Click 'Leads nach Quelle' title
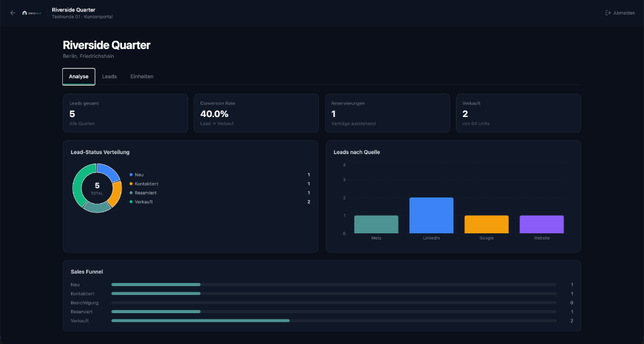This screenshot has width=644, height=344. [x=357, y=152]
